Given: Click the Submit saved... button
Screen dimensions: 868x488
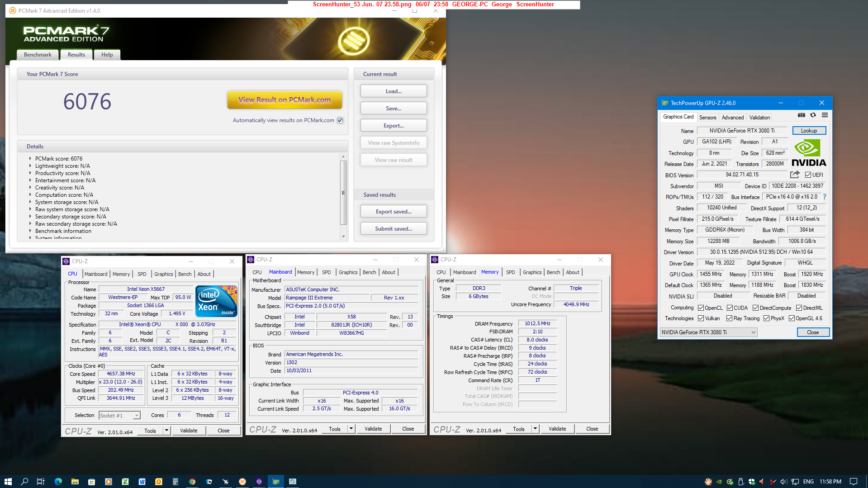Looking at the screenshot, I should coord(394,229).
